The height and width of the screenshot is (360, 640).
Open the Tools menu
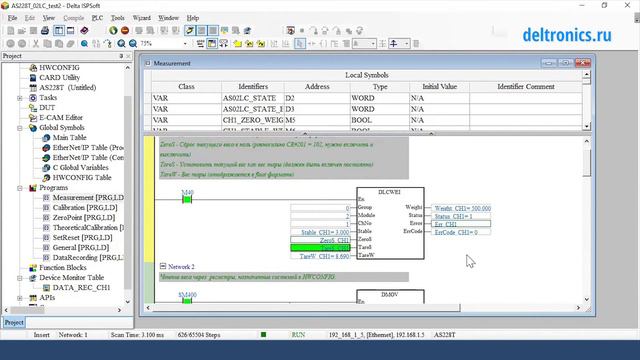point(118,18)
